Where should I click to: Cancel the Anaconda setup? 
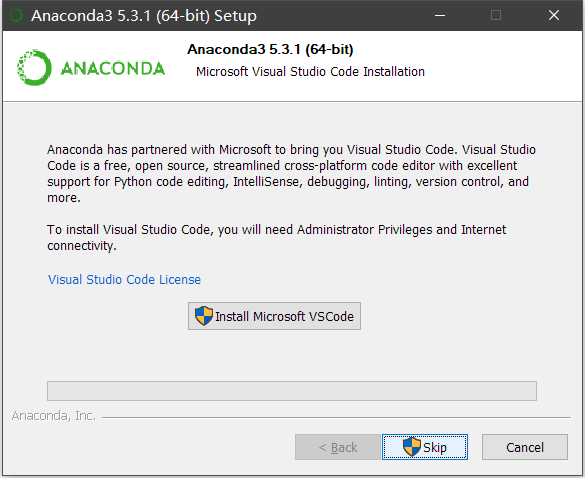coord(525,447)
